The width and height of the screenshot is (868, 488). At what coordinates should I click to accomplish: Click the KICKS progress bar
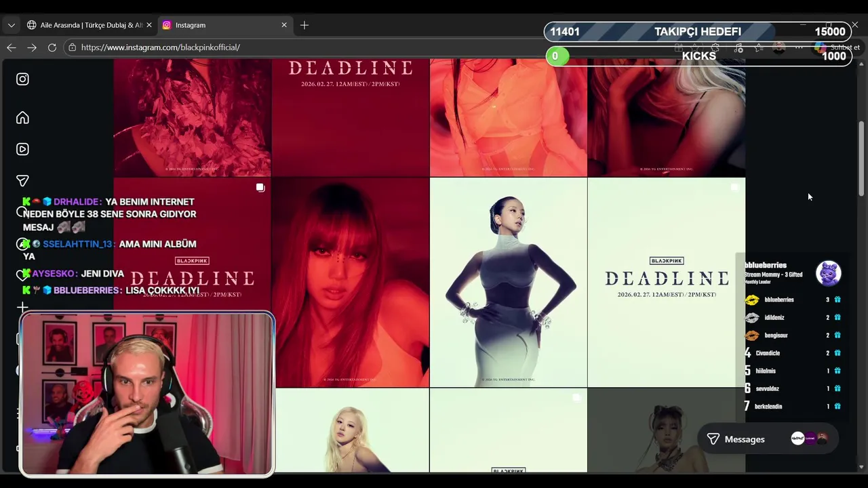tap(698, 56)
